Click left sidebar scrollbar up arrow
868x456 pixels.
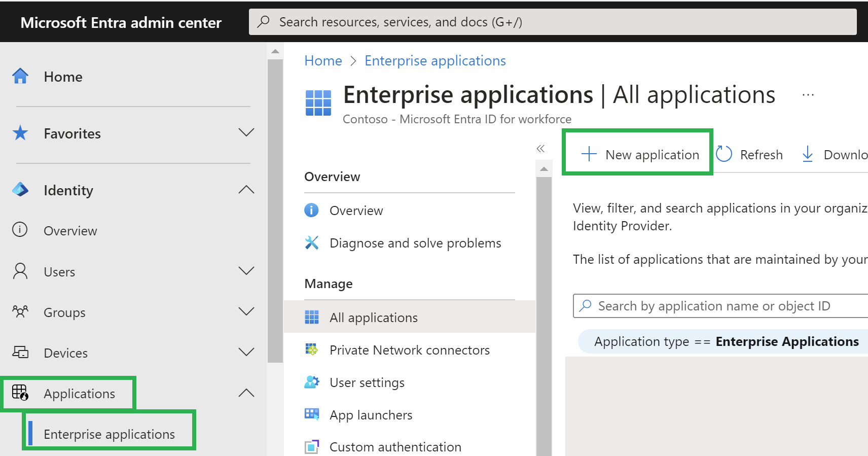[x=275, y=51]
